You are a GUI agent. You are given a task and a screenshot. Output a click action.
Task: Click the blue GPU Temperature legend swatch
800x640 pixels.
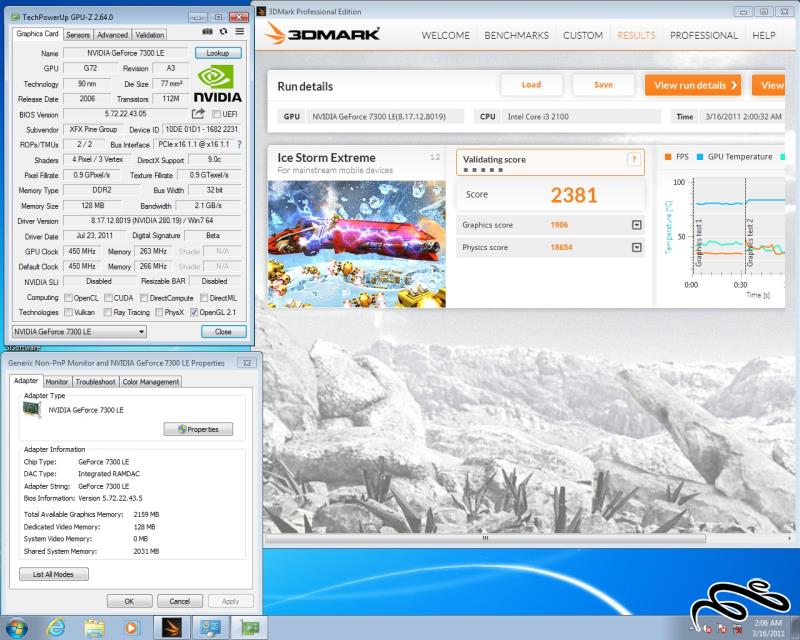700,157
